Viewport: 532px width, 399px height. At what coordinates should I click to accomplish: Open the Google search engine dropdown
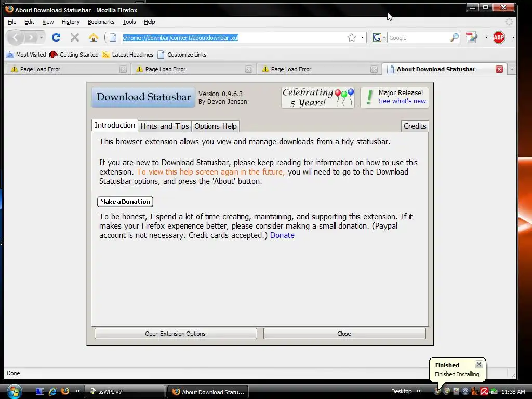[x=379, y=37]
